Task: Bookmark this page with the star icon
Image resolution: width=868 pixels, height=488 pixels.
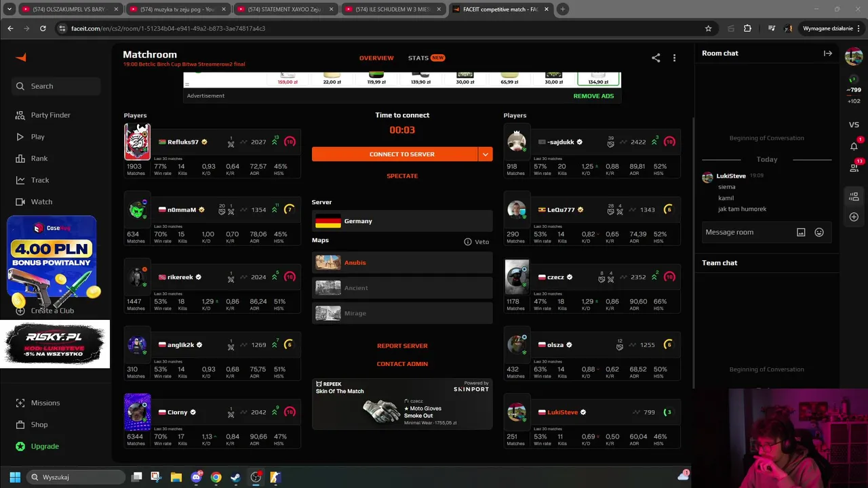Action: 708,28
